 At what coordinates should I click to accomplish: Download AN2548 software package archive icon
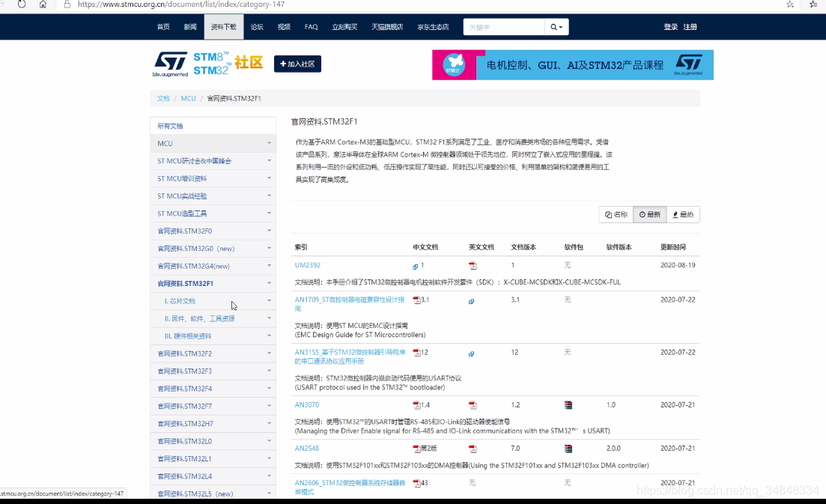pyautogui.click(x=568, y=449)
